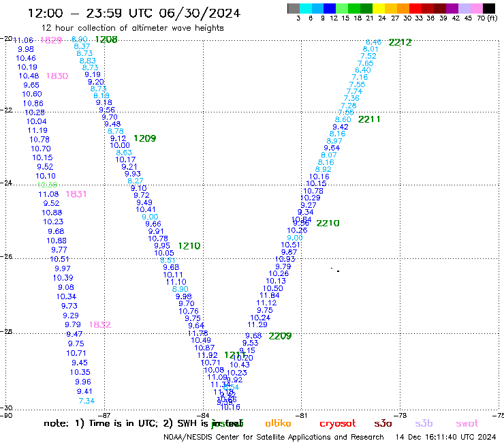The height and width of the screenshot is (443, 504).
Task: Click the wave height value 11.29
Action: pyautogui.click(x=257, y=324)
